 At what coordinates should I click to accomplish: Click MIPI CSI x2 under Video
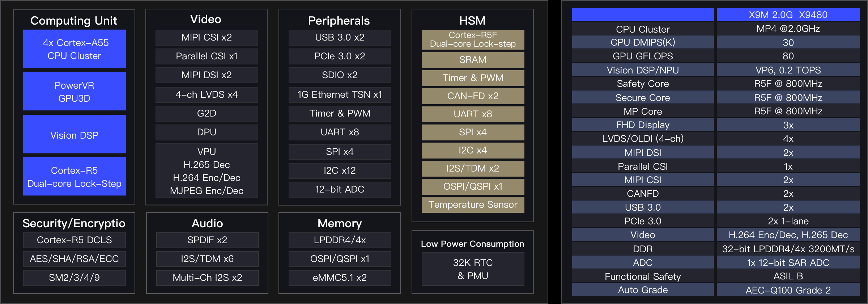pos(207,38)
